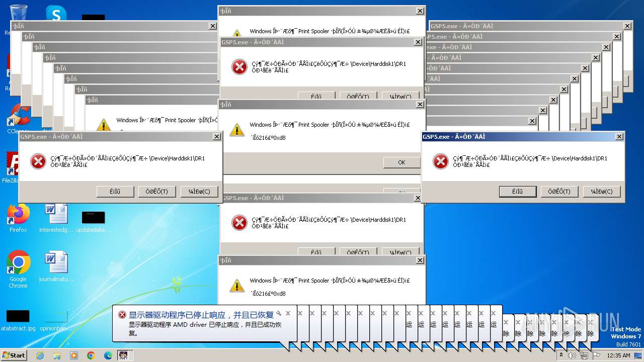Close the Print Spooler dialog that has the OK button
644x362 pixels.
[x=420, y=105]
